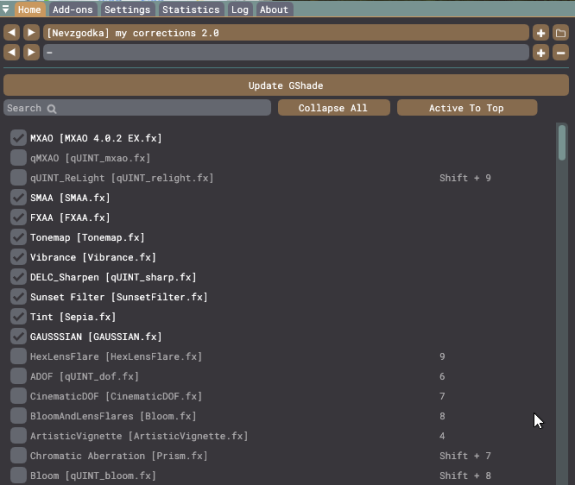575x485 pixels.
Task: Click the Shift + 9 shortcut for qUINT_ReLight
Action: click(x=465, y=178)
